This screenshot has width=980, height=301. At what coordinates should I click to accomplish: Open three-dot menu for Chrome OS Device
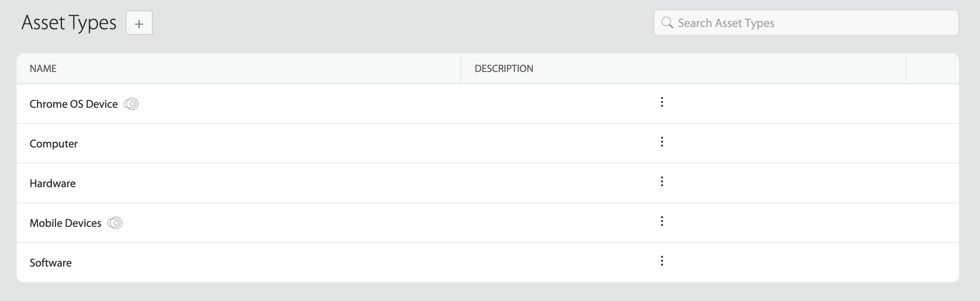pyautogui.click(x=661, y=102)
